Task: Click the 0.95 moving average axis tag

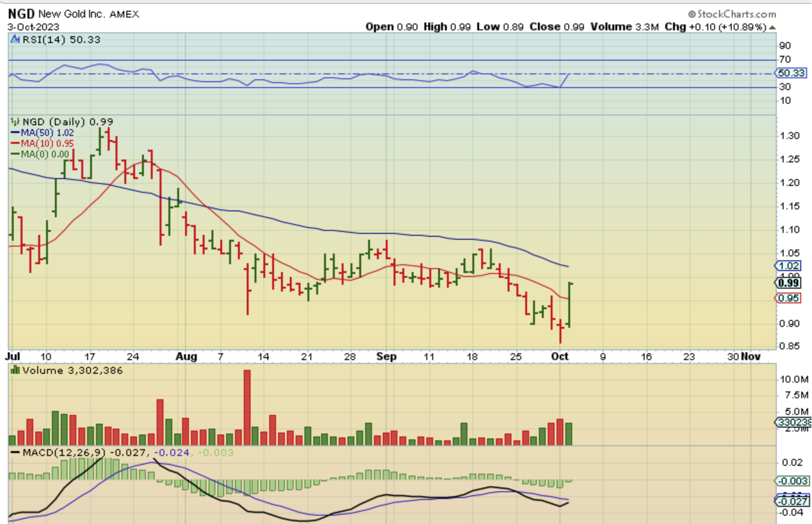Action: (789, 298)
